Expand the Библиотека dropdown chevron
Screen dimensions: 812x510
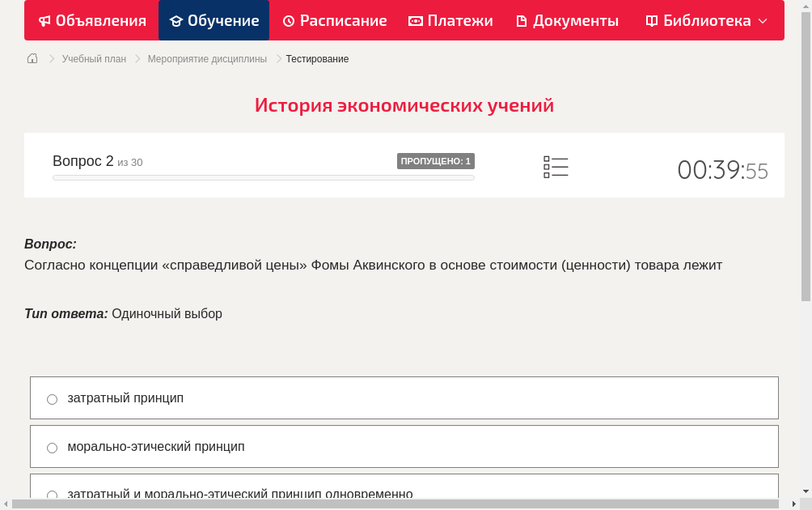coord(763,22)
